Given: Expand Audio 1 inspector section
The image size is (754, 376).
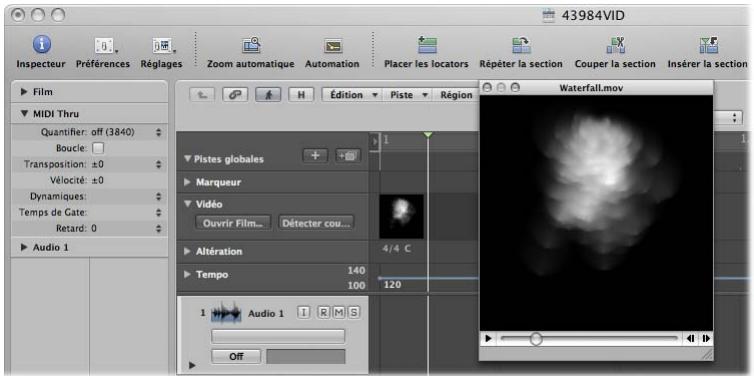Looking at the screenshot, I should pos(25,247).
